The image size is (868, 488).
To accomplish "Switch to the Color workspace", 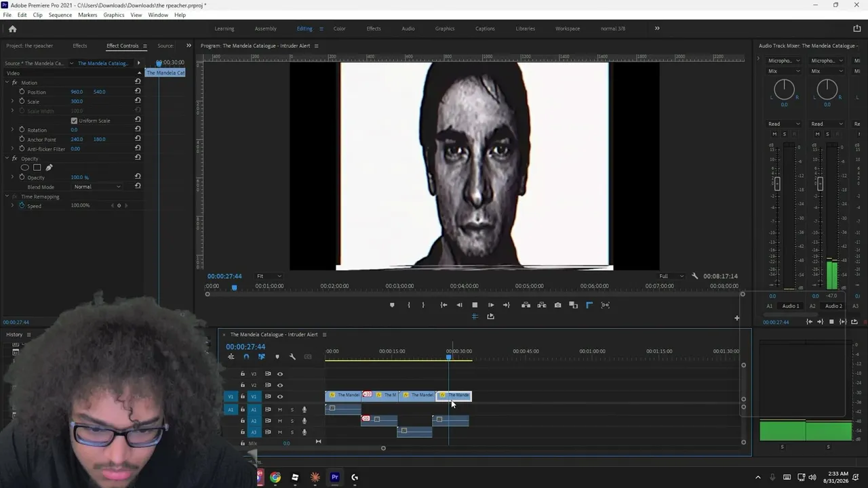I will (340, 28).
